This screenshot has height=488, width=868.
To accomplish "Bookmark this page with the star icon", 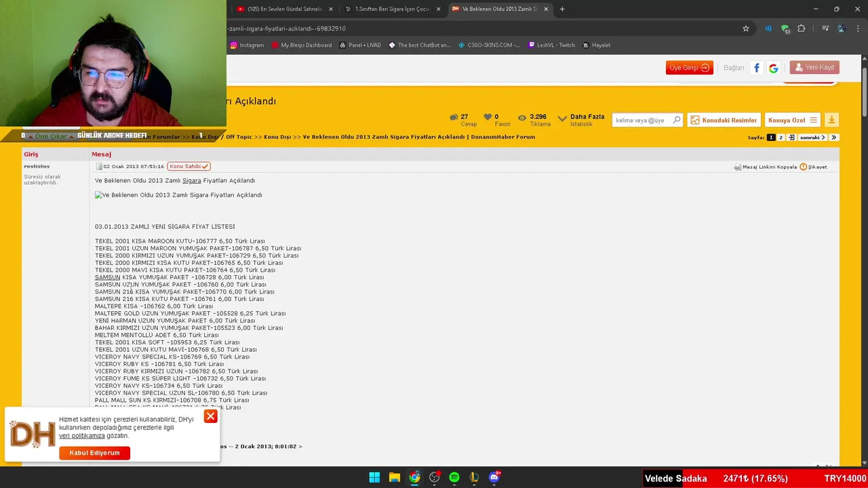I will coord(746,28).
